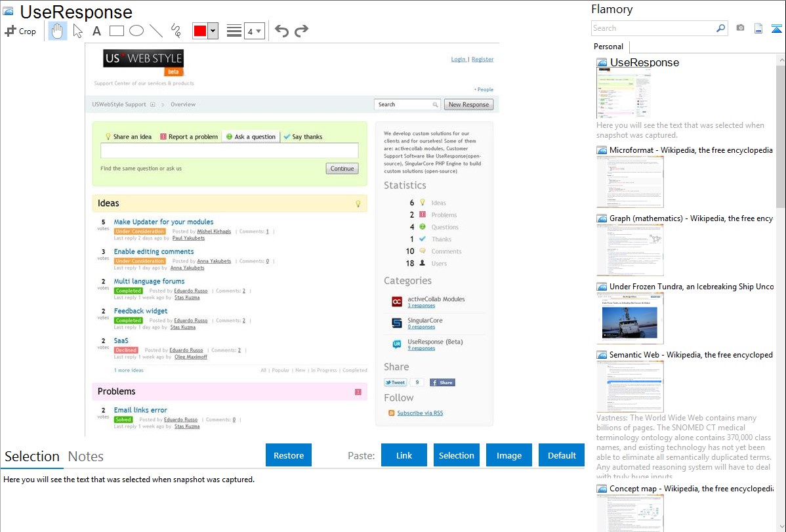Select the Report a problem tab
Image resolution: width=786 pixels, height=532 pixels.
(189, 136)
